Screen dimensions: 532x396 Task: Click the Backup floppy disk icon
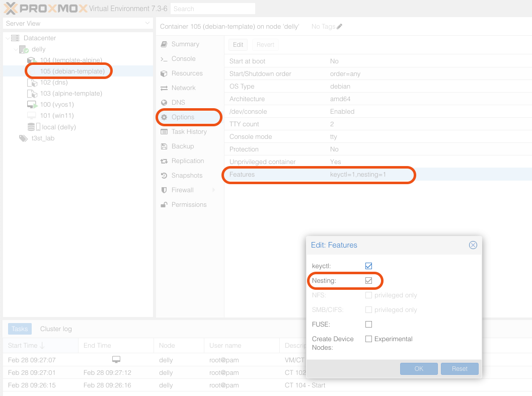pyautogui.click(x=164, y=146)
